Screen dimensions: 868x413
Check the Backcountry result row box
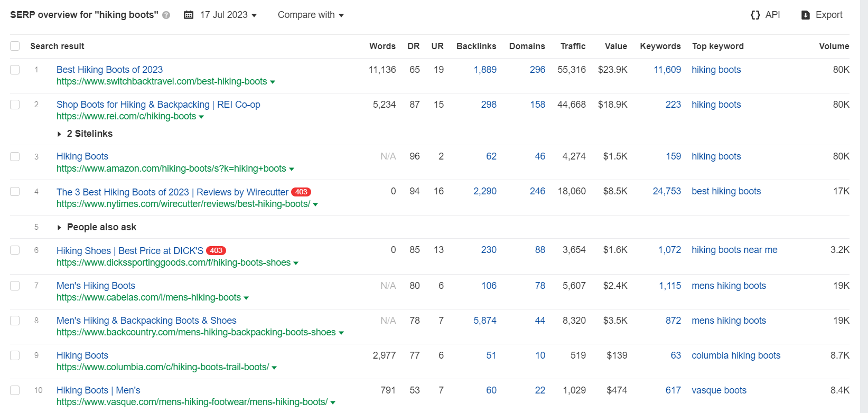click(x=15, y=321)
